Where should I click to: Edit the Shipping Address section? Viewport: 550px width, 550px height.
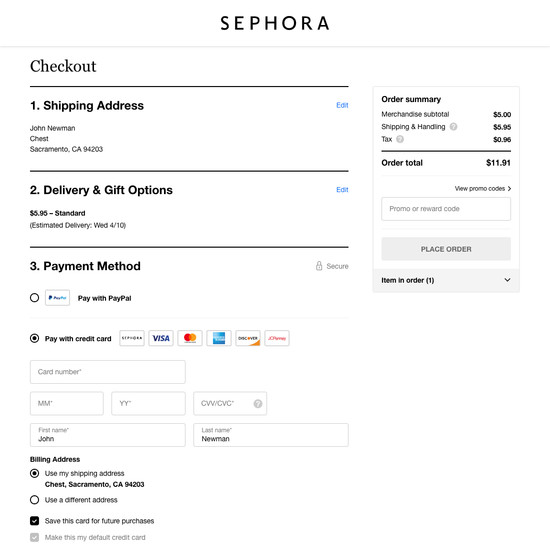coord(342,105)
